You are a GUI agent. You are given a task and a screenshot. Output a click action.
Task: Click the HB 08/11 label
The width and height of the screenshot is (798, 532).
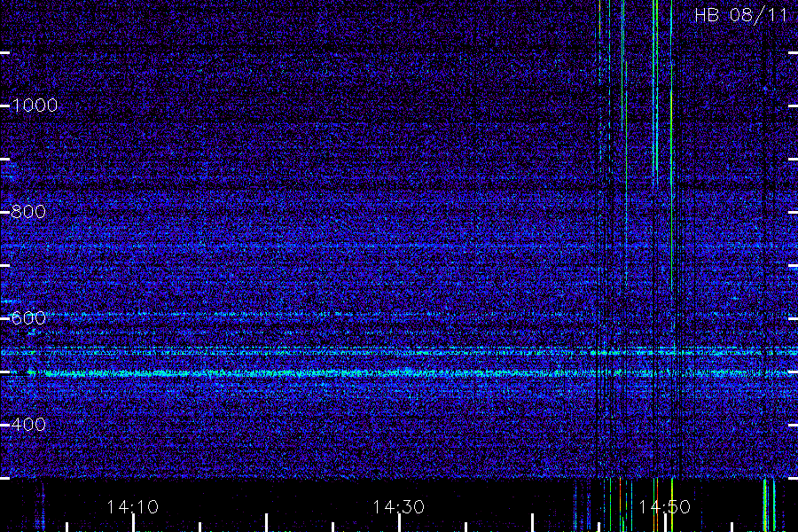pyautogui.click(x=741, y=15)
